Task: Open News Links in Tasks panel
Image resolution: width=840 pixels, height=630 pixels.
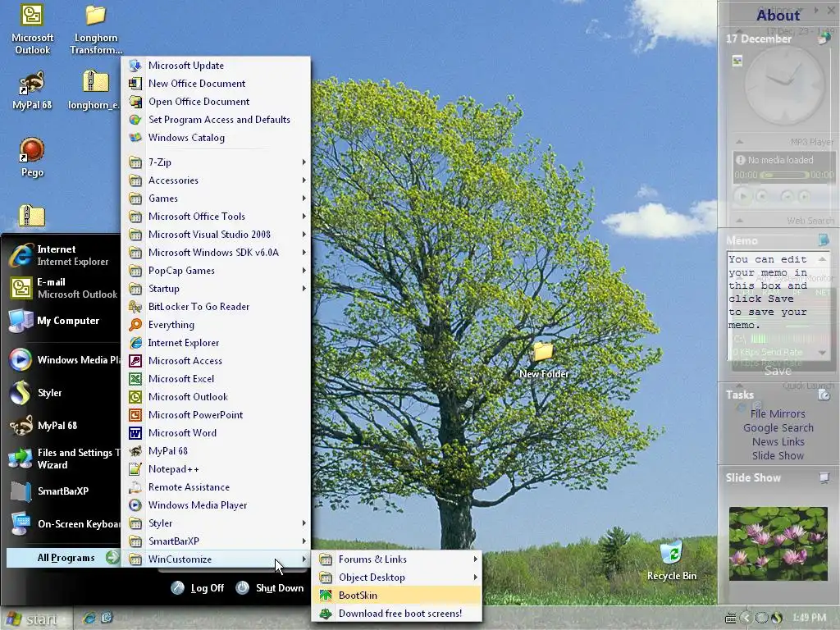Action: 778,441
